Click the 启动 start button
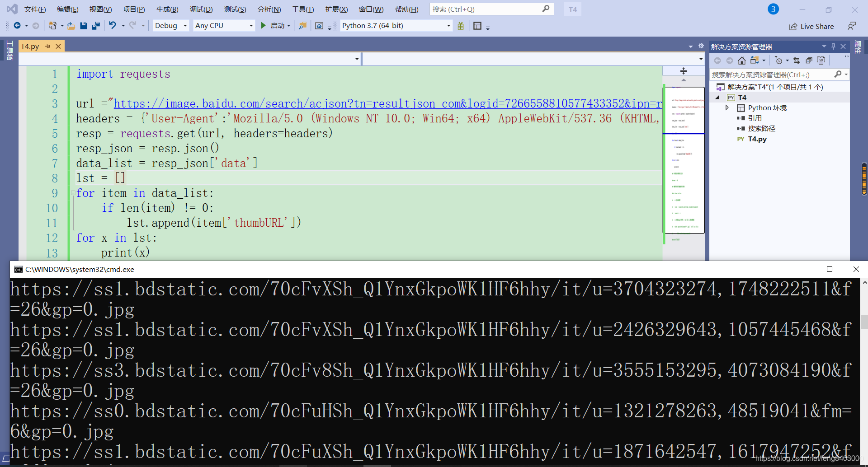The width and height of the screenshot is (868, 467). [x=273, y=26]
